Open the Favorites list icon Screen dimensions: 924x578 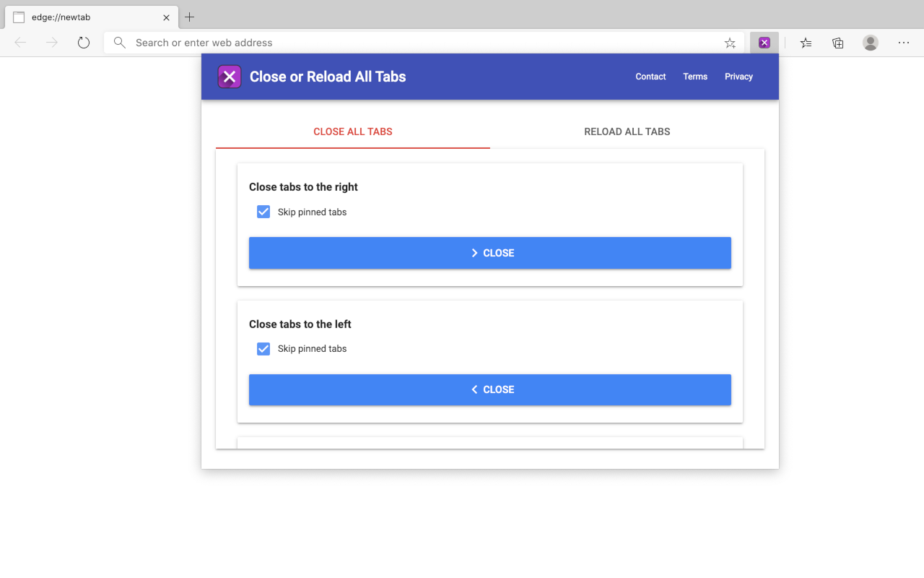click(x=806, y=43)
